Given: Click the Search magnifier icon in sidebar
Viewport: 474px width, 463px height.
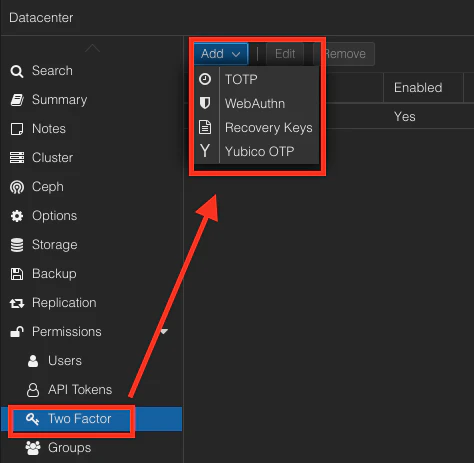Looking at the screenshot, I should tap(17, 71).
